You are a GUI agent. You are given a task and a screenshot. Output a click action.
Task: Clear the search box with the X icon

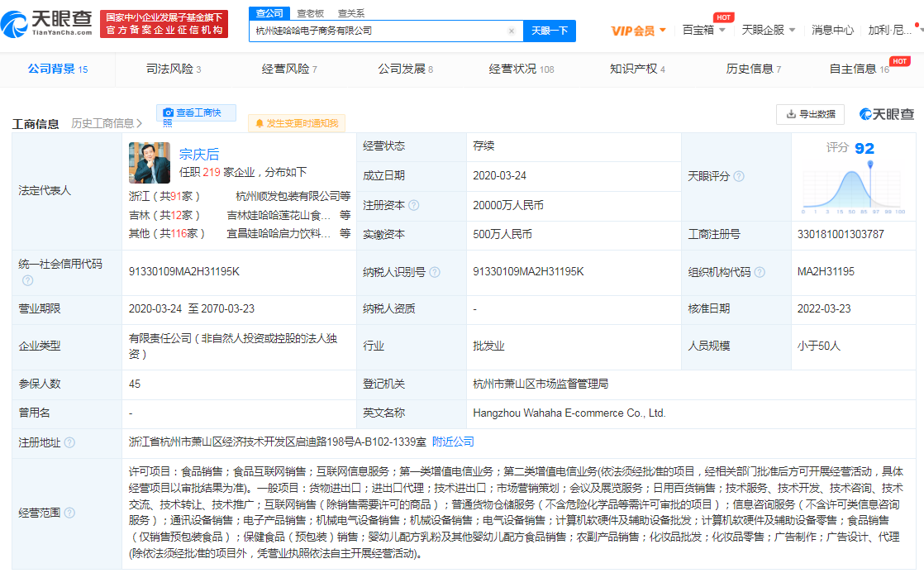512,31
